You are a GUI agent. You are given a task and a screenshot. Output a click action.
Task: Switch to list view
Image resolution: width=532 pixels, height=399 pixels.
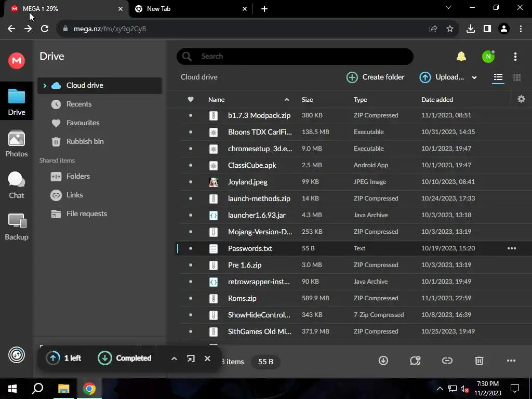[498, 77]
